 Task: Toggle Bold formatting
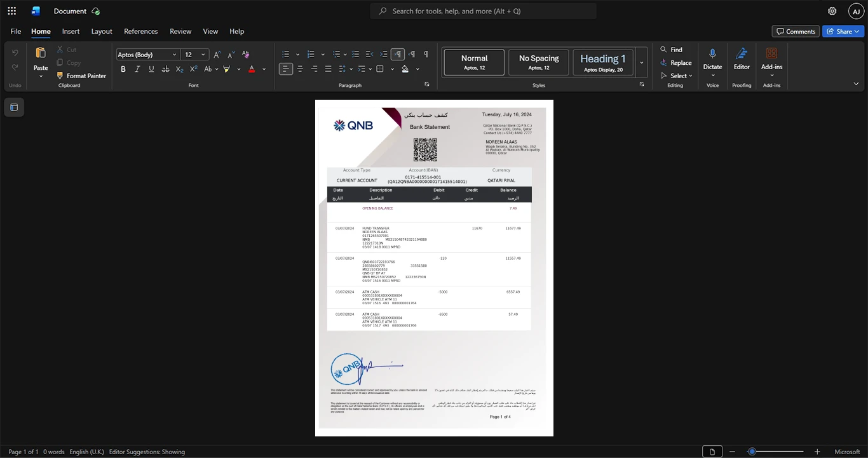pyautogui.click(x=123, y=69)
